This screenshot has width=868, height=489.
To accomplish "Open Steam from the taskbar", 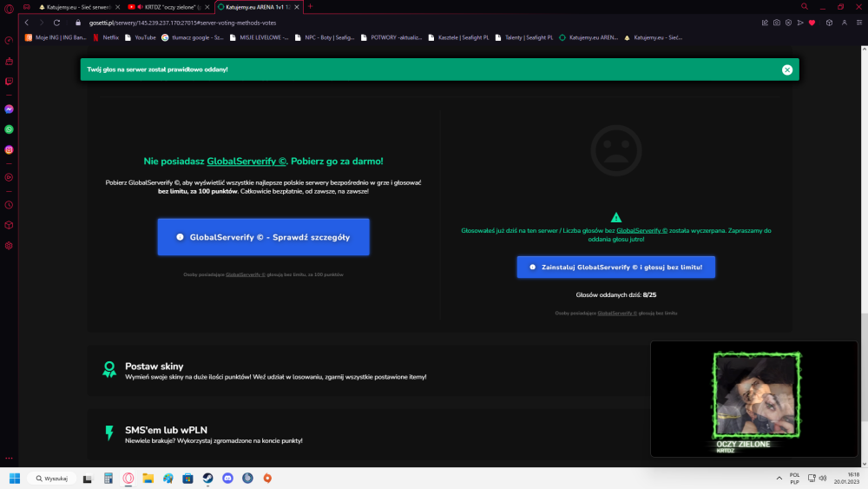I will (x=207, y=478).
